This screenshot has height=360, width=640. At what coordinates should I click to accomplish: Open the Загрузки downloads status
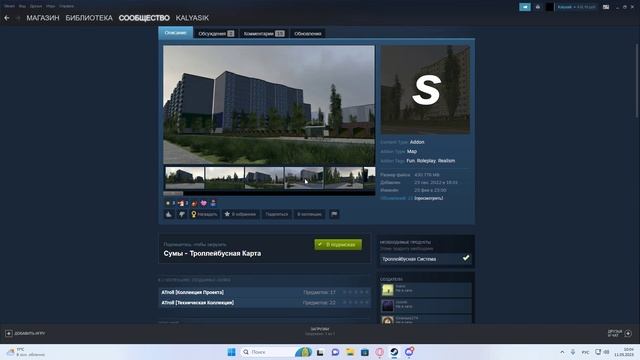pyautogui.click(x=320, y=331)
